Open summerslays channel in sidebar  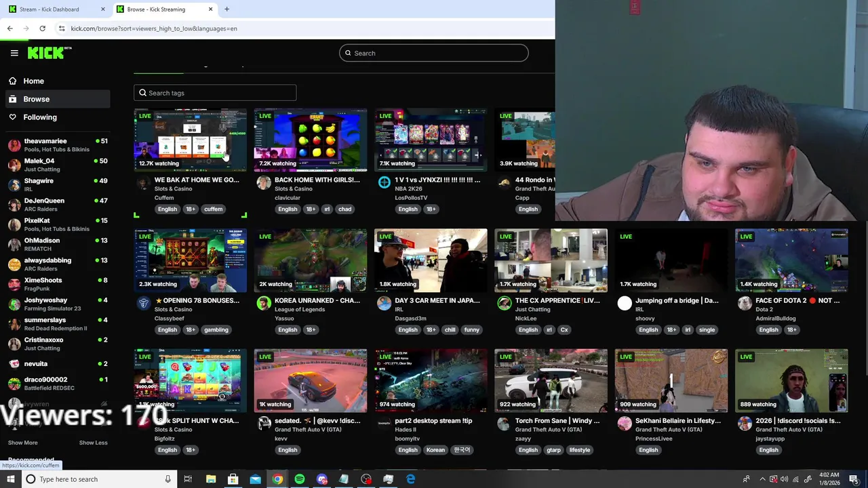57,324
